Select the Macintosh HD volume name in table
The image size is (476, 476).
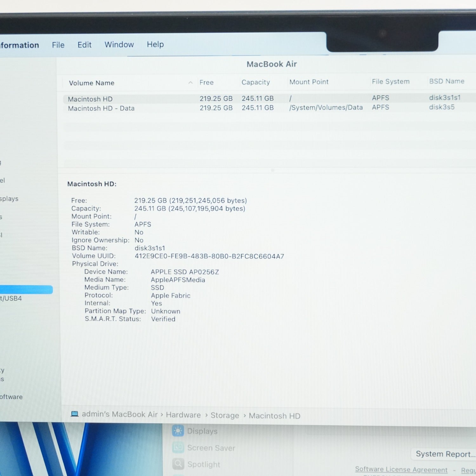coord(90,99)
